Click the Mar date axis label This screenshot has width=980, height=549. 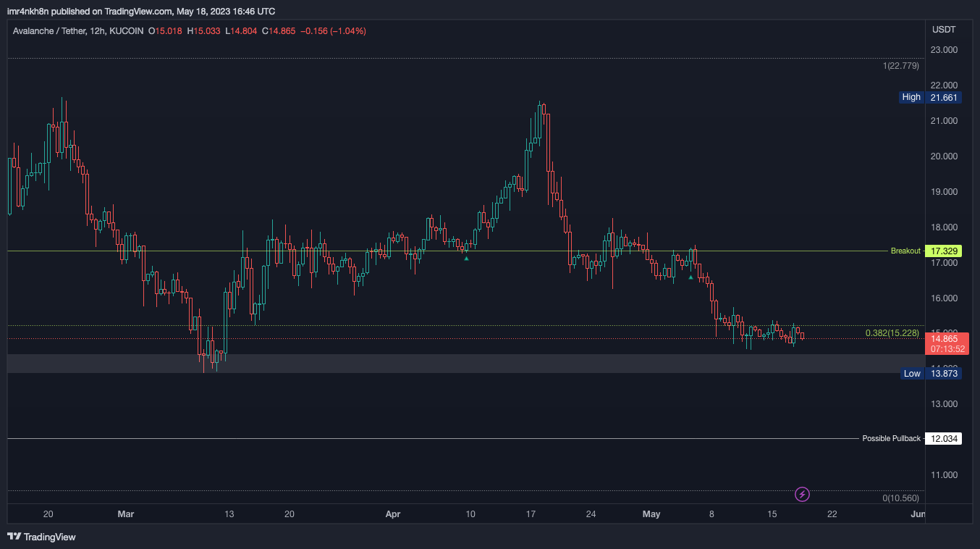(x=126, y=514)
